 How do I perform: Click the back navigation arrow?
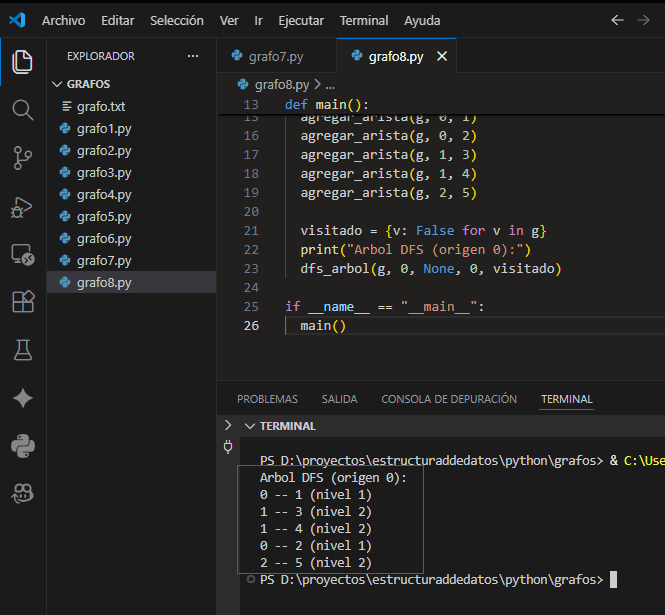[x=617, y=20]
